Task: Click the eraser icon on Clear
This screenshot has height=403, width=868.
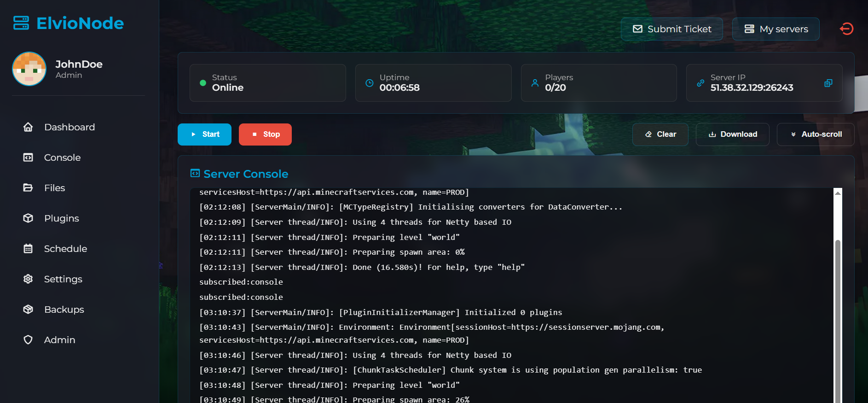Action: (648, 134)
